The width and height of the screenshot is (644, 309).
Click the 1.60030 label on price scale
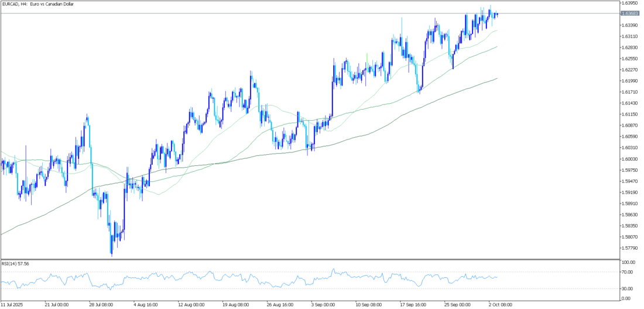(x=630, y=159)
